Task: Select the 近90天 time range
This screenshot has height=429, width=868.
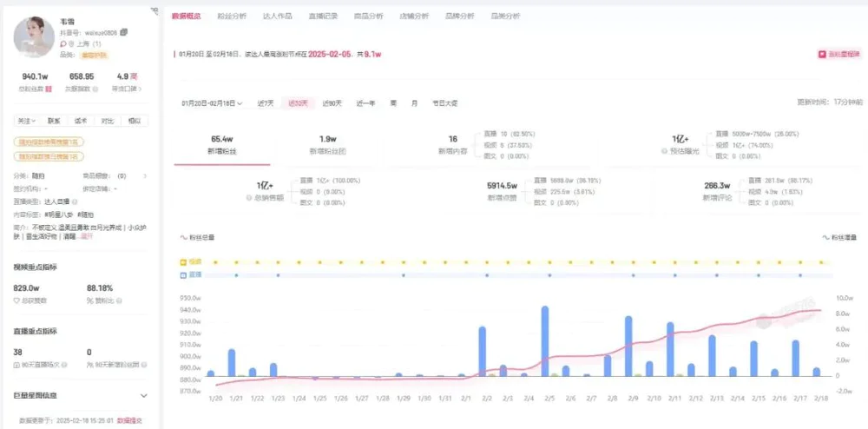Action: (332, 103)
